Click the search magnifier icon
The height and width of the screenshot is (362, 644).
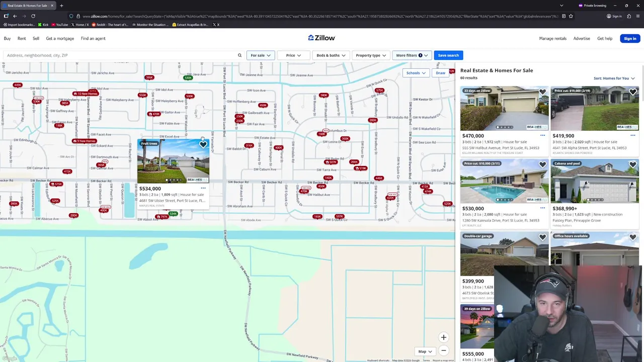click(x=239, y=55)
